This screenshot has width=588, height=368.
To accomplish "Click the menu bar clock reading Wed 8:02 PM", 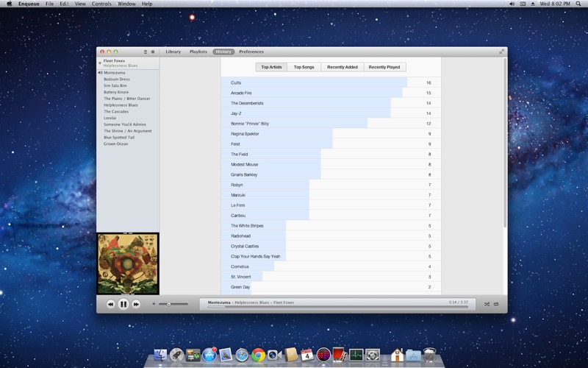I will (x=555, y=4).
